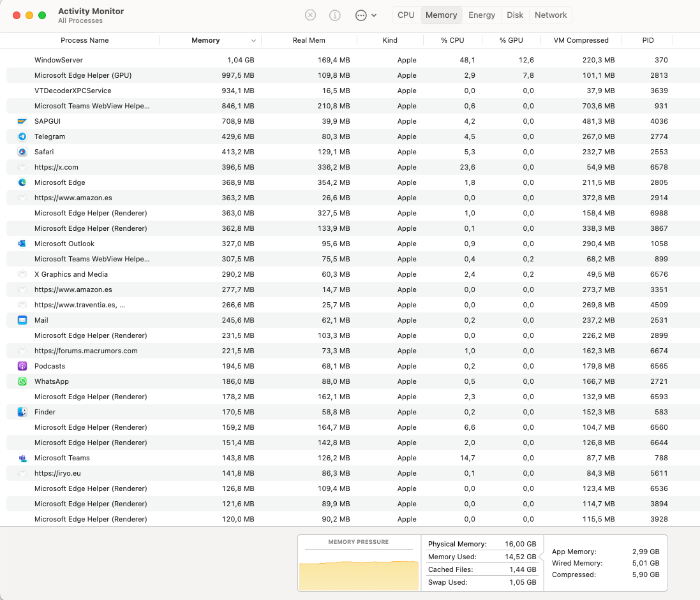Sort by Process Name column header
Viewport: 700px width, 600px height.
click(x=85, y=40)
